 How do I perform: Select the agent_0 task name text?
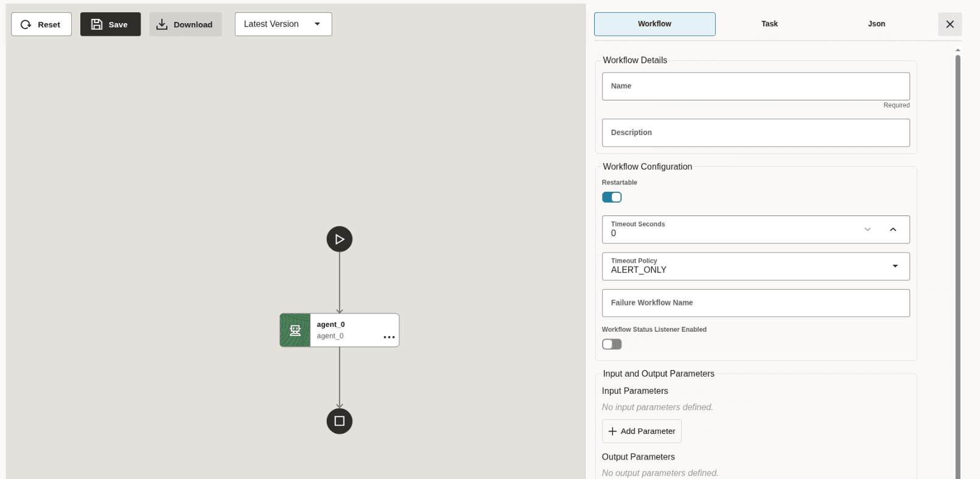coord(331,324)
